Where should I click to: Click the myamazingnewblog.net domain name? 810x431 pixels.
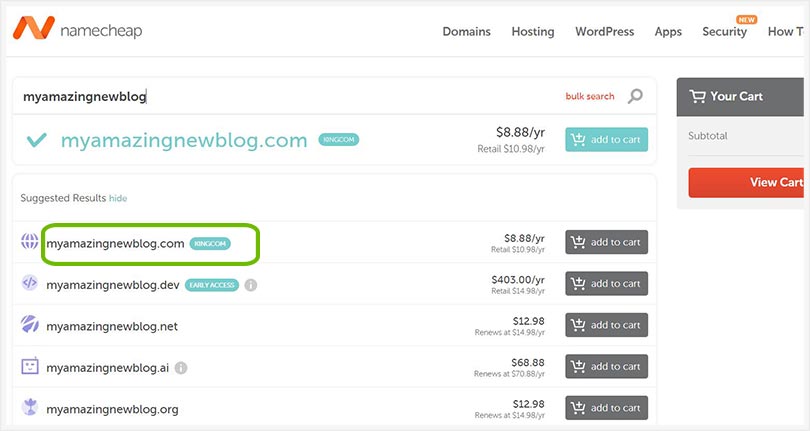(112, 327)
